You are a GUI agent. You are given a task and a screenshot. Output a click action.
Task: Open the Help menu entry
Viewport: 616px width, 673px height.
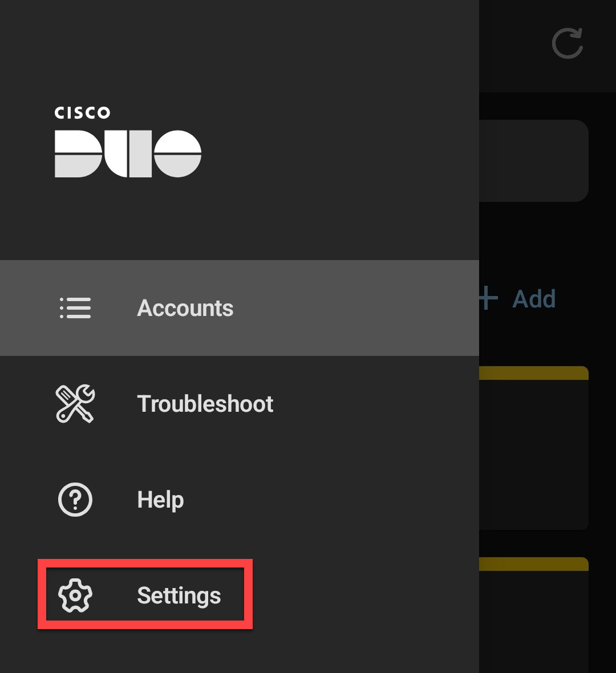[x=160, y=500]
